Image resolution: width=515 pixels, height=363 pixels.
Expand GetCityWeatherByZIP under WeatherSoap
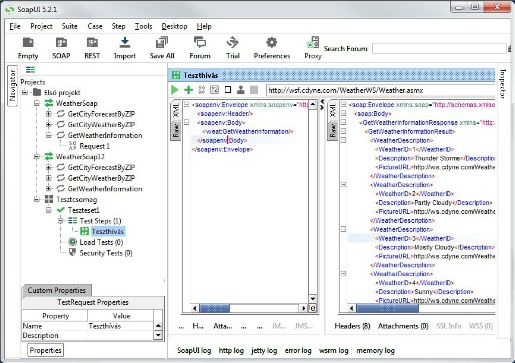click(x=49, y=125)
